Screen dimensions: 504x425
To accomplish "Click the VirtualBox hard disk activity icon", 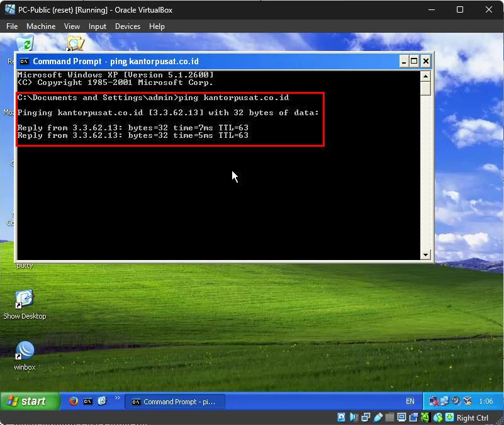I will 341,417.
